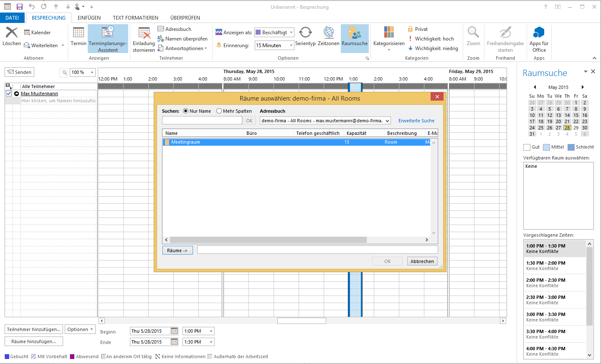Switch to the Termin view
Viewport: 601px width, 364px height.
point(79,37)
